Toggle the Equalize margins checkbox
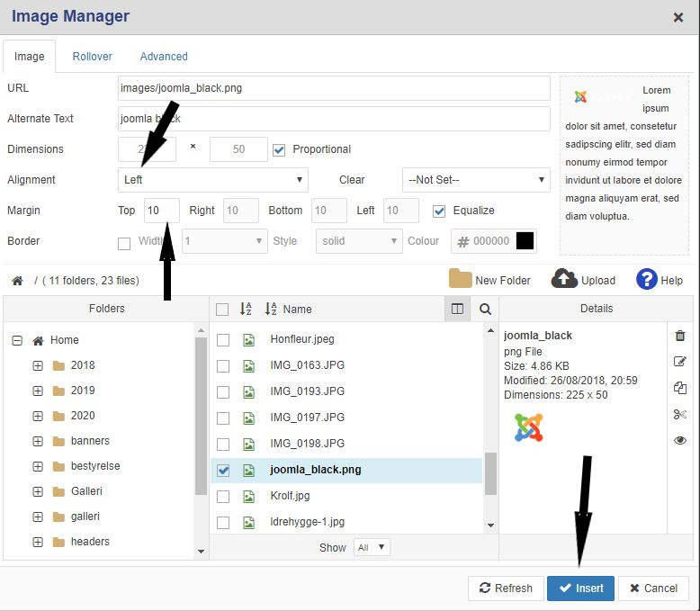Image resolution: width=700 pixels, height=611 pixels. (x=439, y=211)
